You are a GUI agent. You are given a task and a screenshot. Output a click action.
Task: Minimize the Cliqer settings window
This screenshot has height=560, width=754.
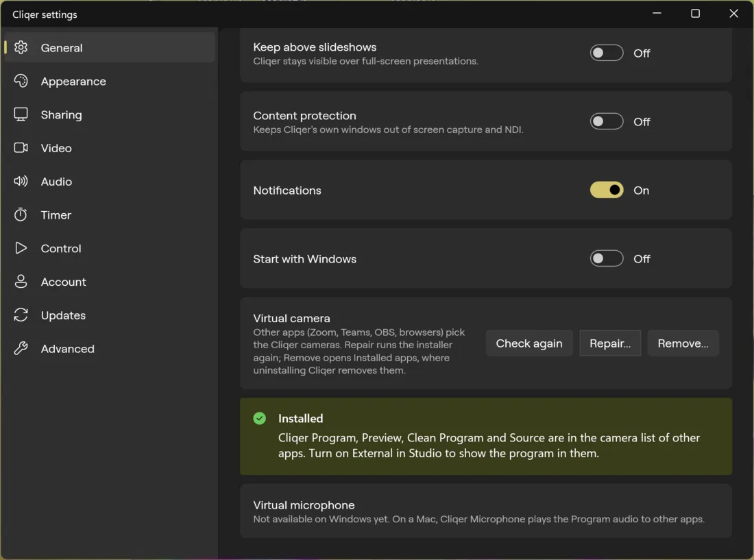click(x=657, y=14)
